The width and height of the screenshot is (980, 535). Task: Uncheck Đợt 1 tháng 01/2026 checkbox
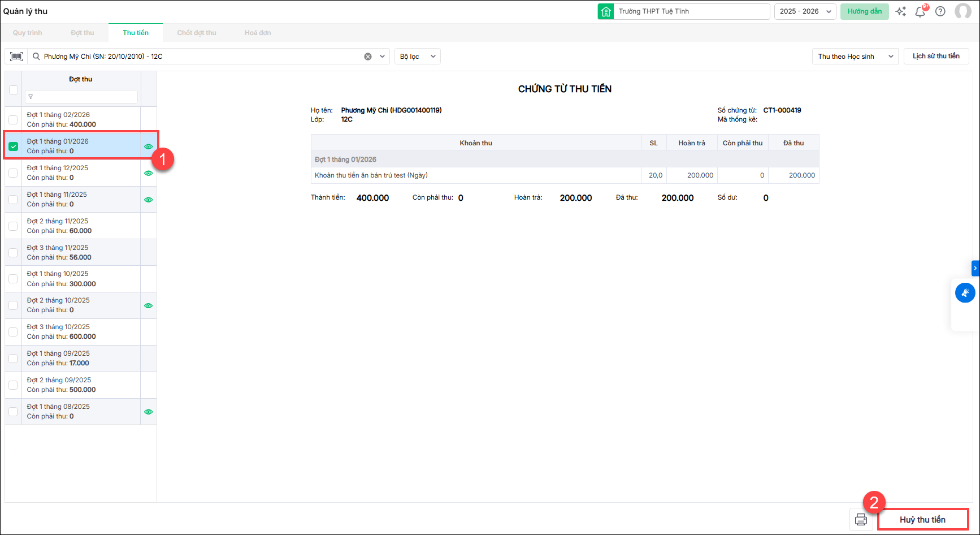(14, 146)
